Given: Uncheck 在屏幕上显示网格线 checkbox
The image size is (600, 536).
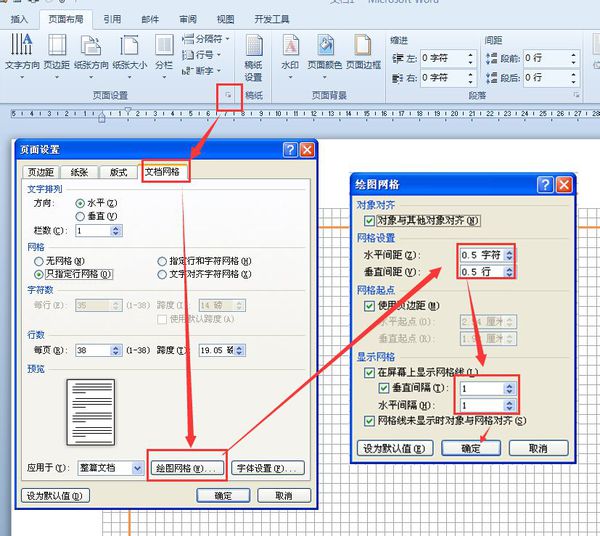Looking at the screenshot, I should pyautogui.click(x=369, y=372).
